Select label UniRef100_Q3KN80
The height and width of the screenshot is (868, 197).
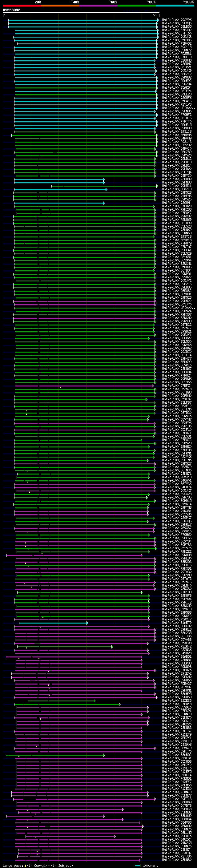point(177,860)
